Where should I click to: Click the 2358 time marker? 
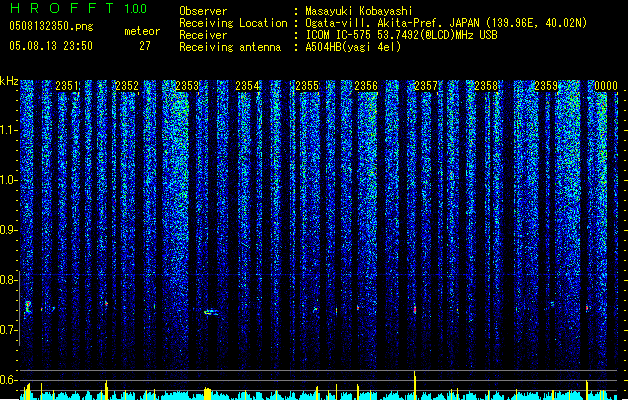click(x=486, y=86)
